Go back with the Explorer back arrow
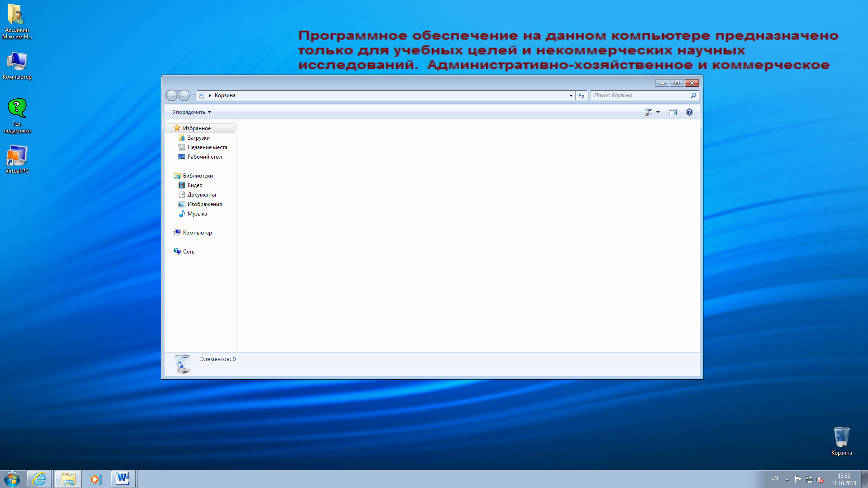Screen dimensions: 868x488 (x=171, y=95)
